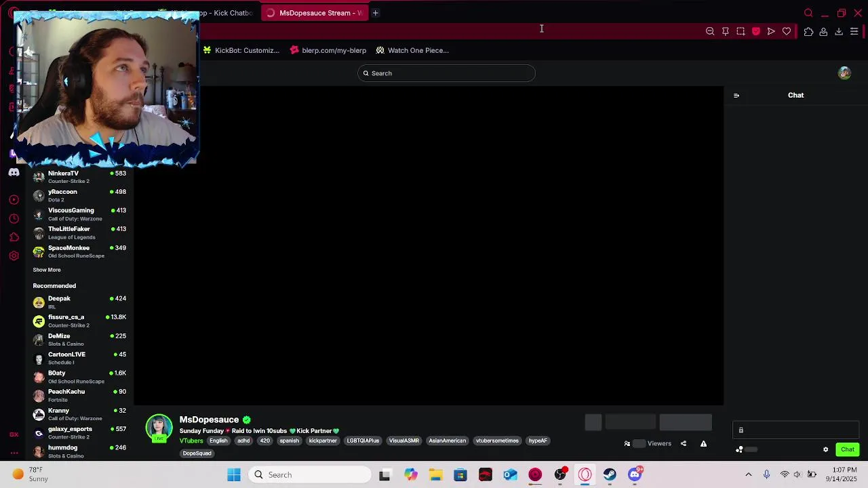Switch to the MsDopesauce Stream tab
The width and height of the screenshot is (868, 488).
click(x=315, y=13)
